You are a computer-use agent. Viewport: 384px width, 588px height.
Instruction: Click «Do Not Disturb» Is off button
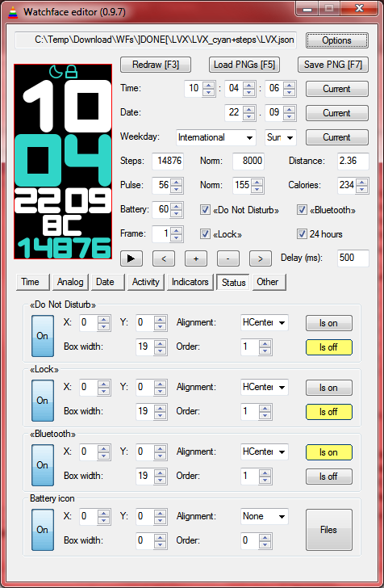[x=329, y=347]
